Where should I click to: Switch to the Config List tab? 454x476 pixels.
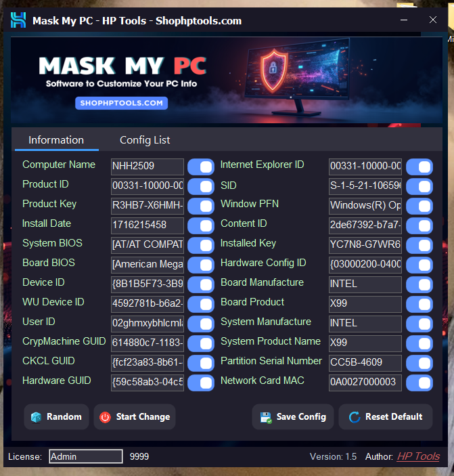click(x=145, y=140)
